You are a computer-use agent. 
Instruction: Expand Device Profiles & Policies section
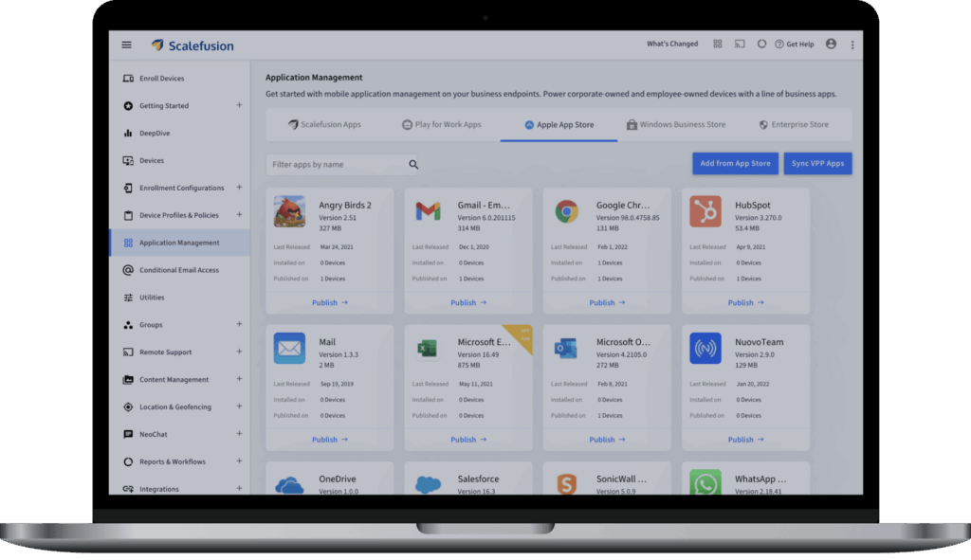tap(239, 215)
